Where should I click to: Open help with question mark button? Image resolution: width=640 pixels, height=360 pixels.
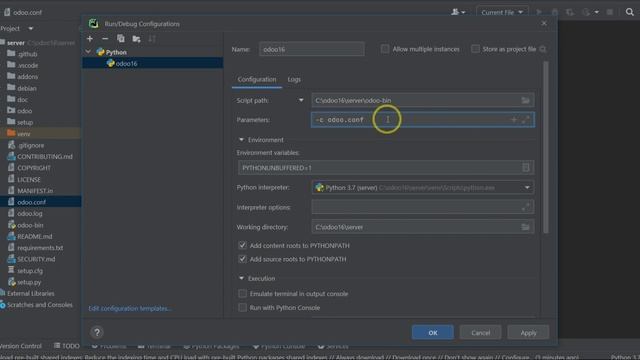(x=97, y=332)
